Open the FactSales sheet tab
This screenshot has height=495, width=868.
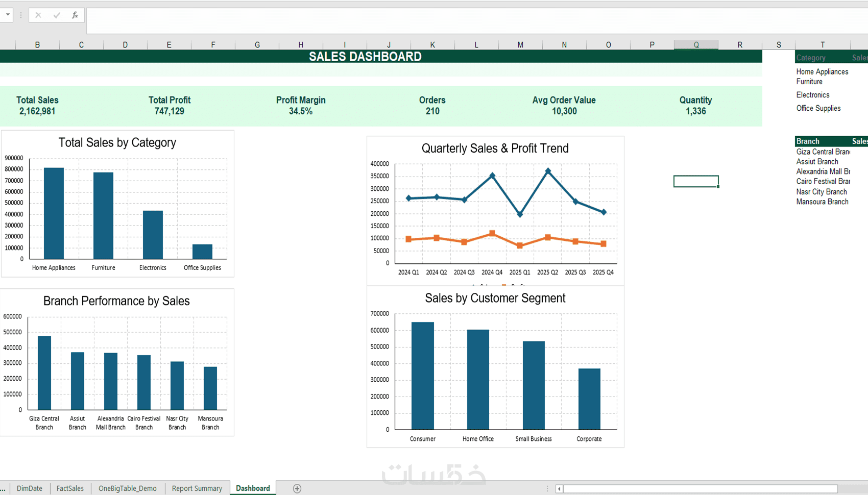(70, 488)
